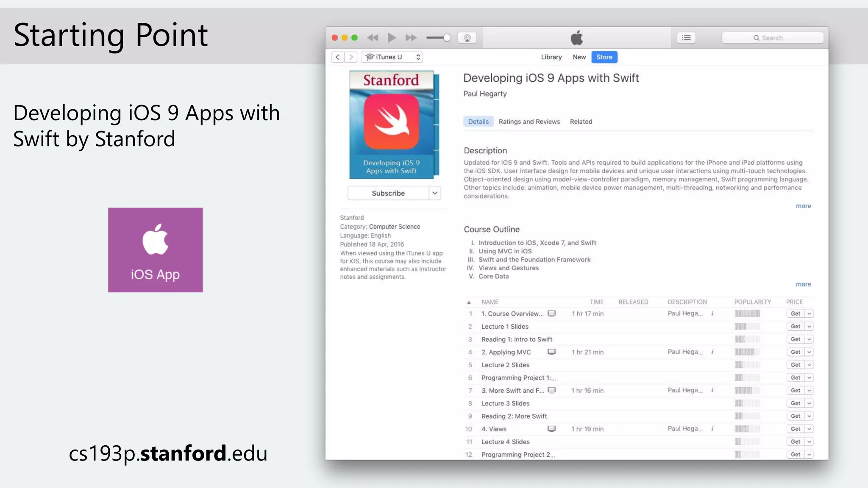Open Get dropdown for Course Overview
Screen dimensions: 868x488
pyautogui.click(x=809, y=313)
